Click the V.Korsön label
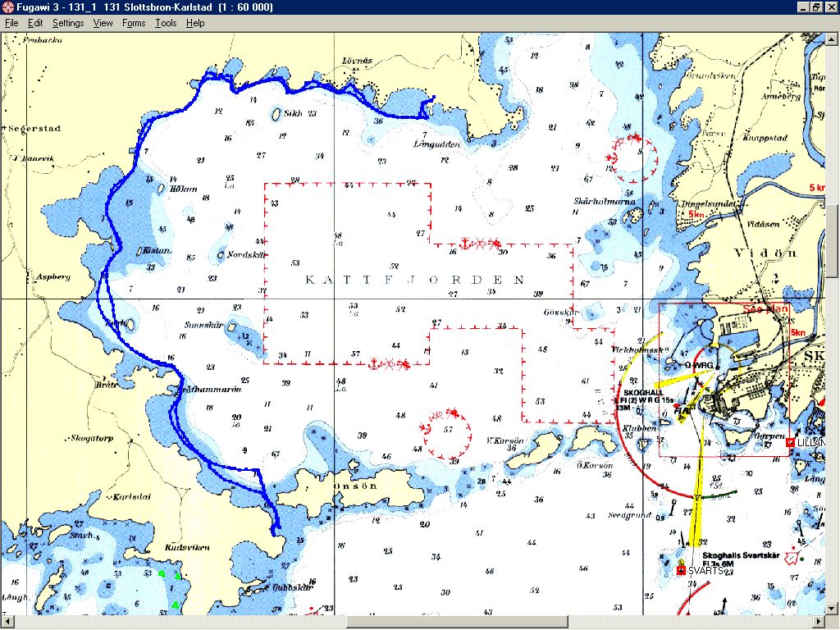 pyautogui.click(x=504, y=441)
